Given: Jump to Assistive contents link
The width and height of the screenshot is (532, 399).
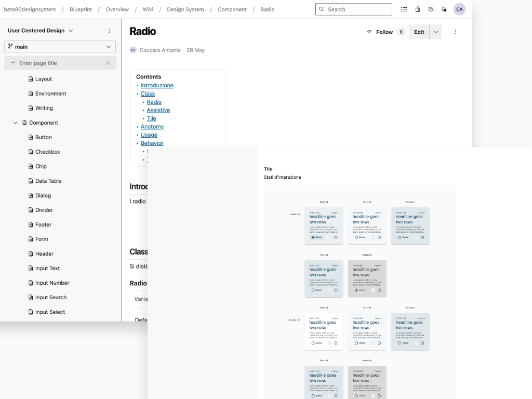Looking at the screenshot, I should coord(158,110).
